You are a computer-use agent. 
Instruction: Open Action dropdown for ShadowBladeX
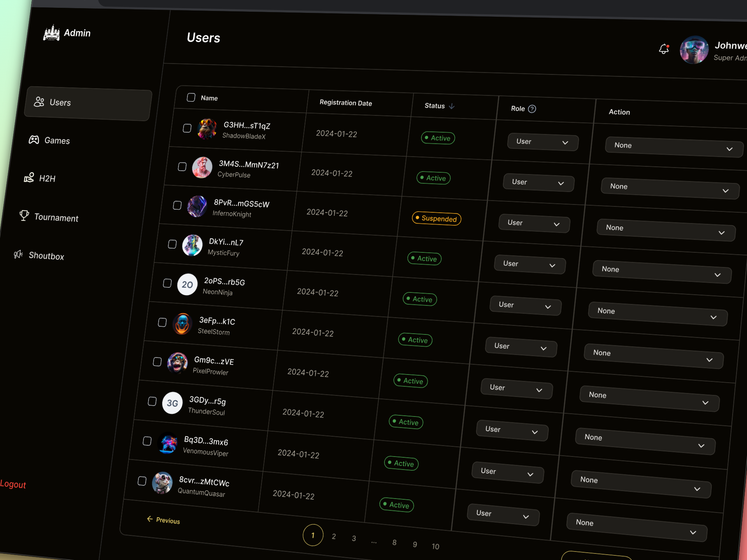coord(674,147)
